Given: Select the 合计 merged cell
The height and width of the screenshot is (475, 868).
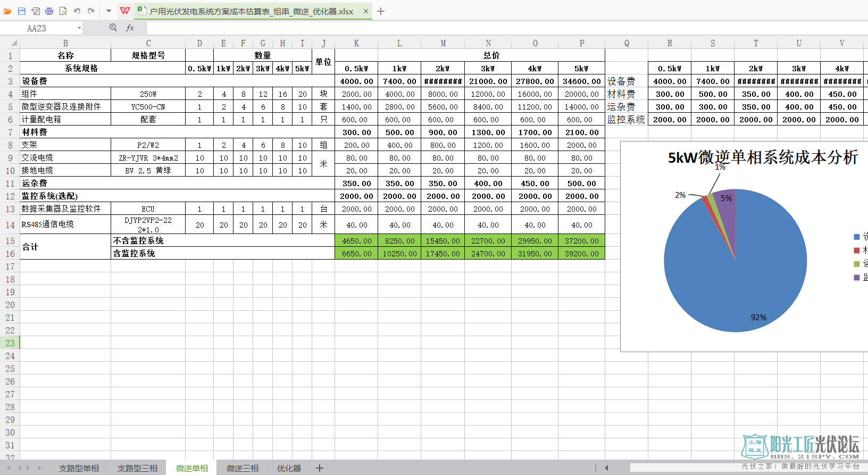Looking at the screenshot, I should click(x=65, y=247).
